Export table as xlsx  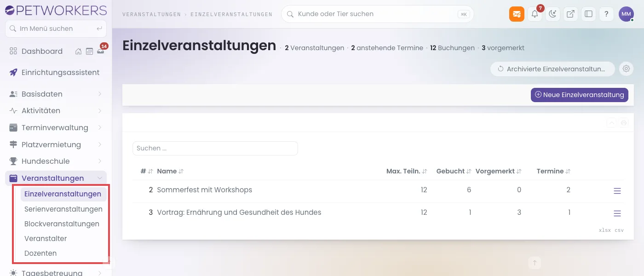[605, 230]
